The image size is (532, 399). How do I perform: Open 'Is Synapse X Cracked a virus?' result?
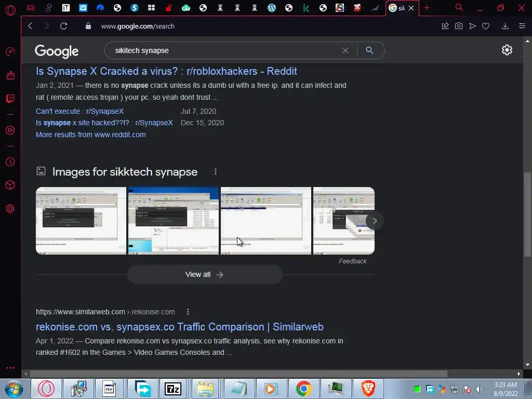click(166, 71)
